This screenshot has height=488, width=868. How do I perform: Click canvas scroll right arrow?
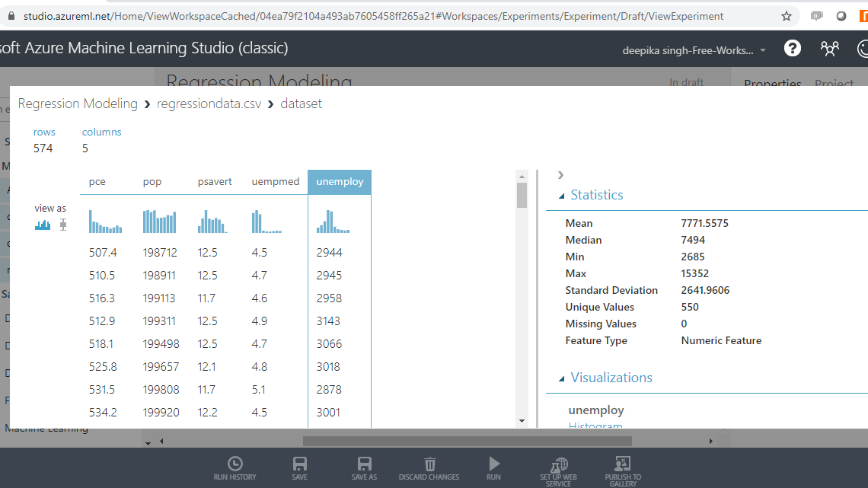711,441
